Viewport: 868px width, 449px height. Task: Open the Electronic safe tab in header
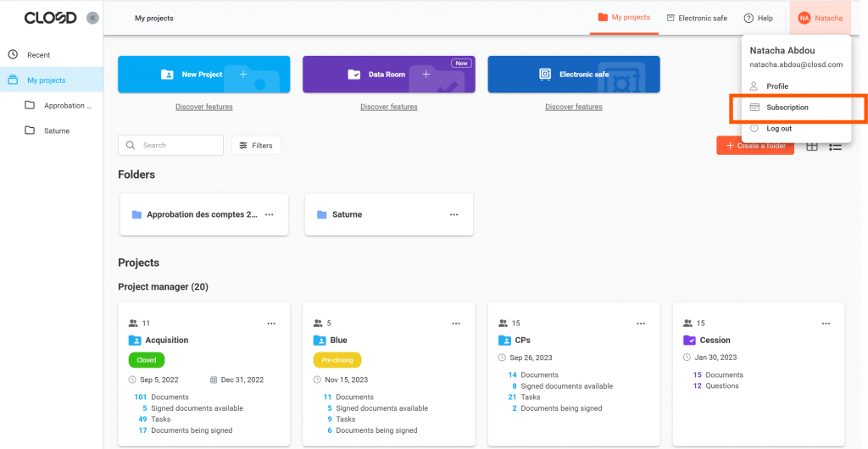click(x=696, y=18)
